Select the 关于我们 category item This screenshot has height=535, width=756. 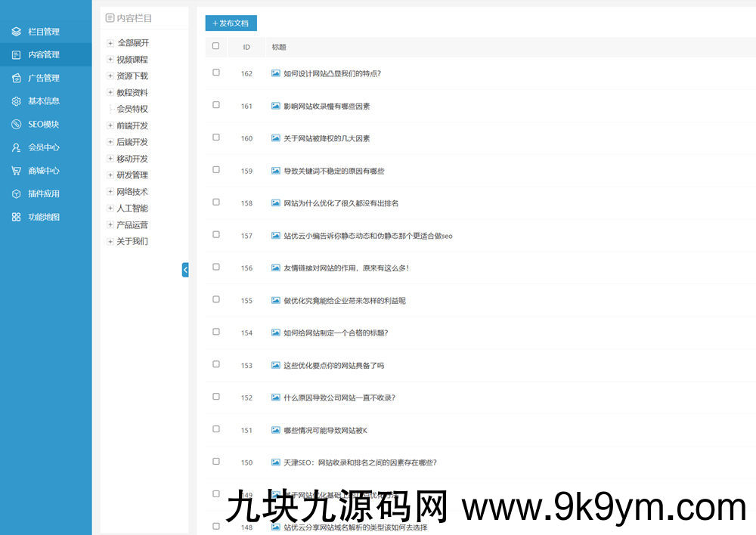point(131,240)
